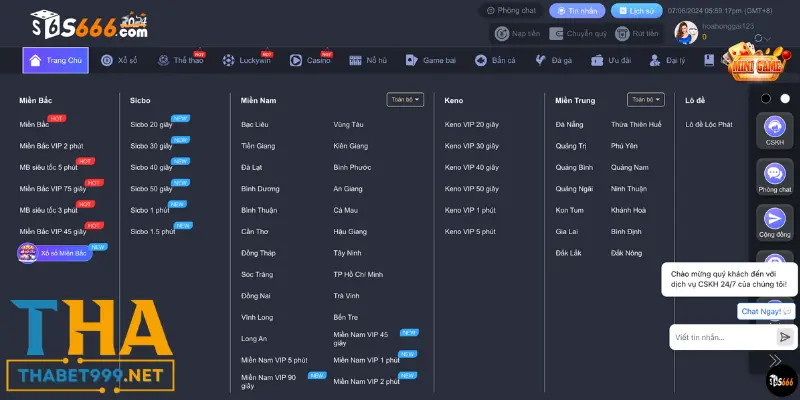Switch to the dark theme circle

point(766,98)
